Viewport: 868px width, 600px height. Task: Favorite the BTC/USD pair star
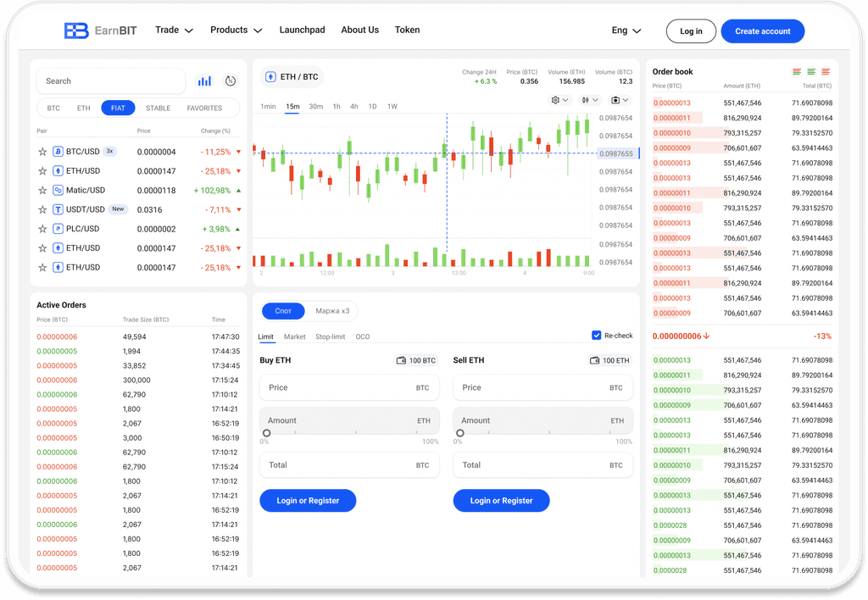[x=42, y=151]
